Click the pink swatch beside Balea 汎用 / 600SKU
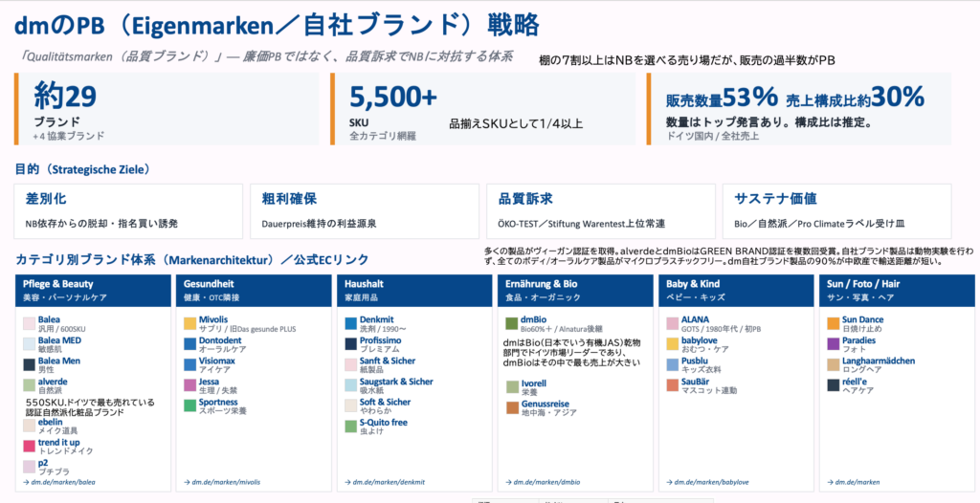Screen dimensions: 980x503 (29, 323)
